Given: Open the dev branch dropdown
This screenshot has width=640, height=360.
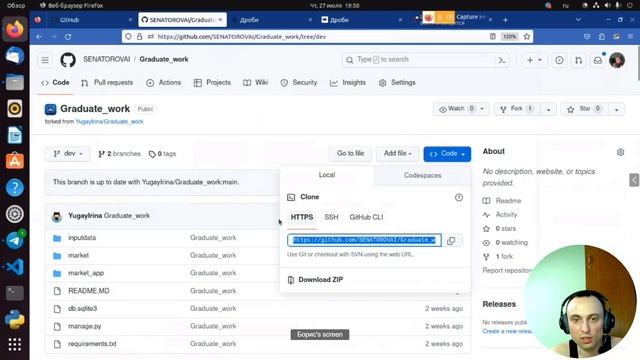Looking at the screenshot, I should [x=68, y=154].
